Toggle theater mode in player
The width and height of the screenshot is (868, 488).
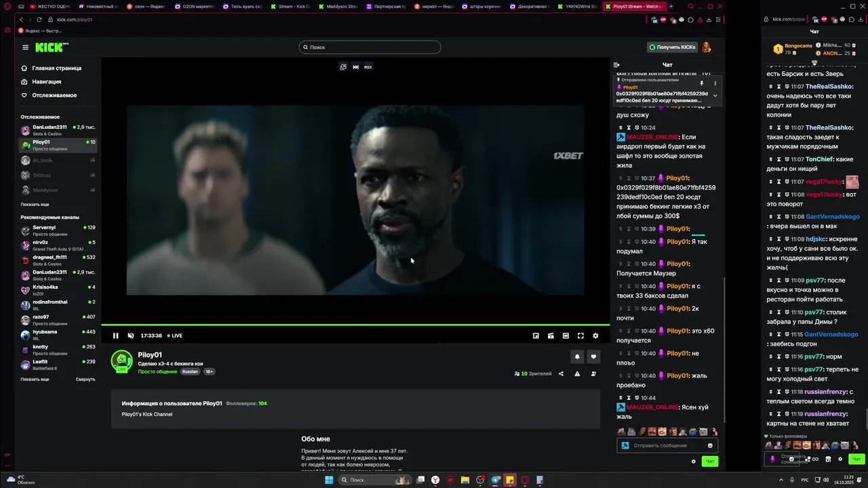[566, 335]
